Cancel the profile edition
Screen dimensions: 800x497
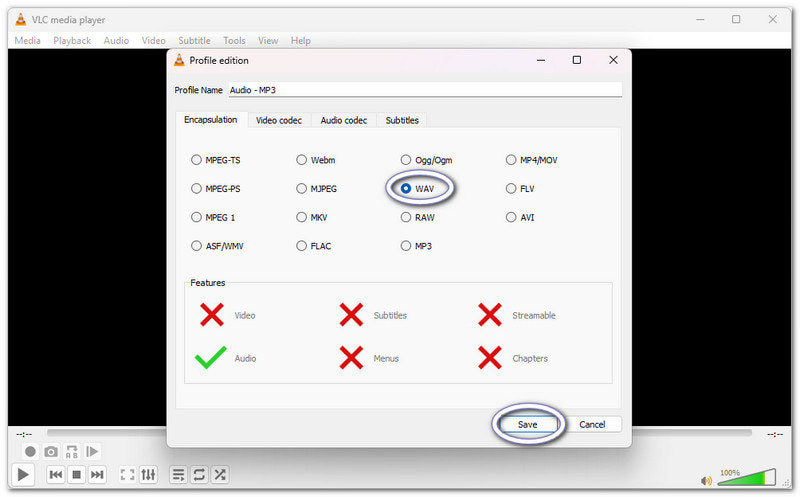click(592, 424)
